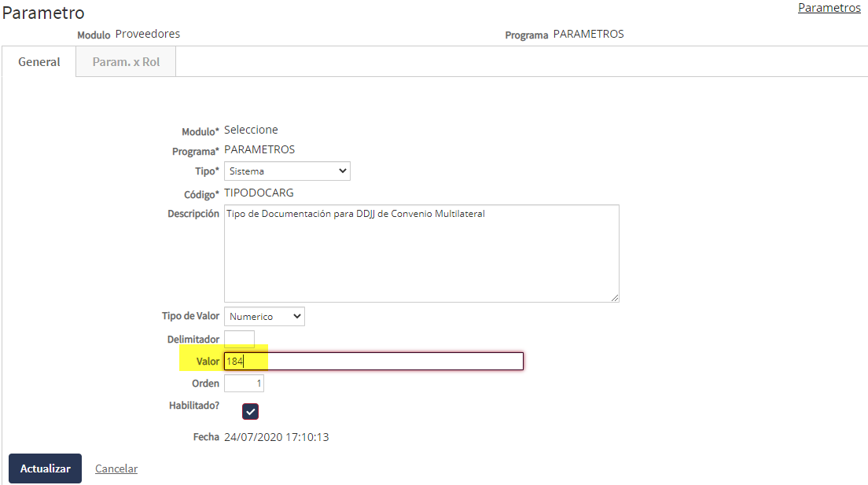Click inside the Descripción text area
This screenshot has height=485, width=868.
421,253
